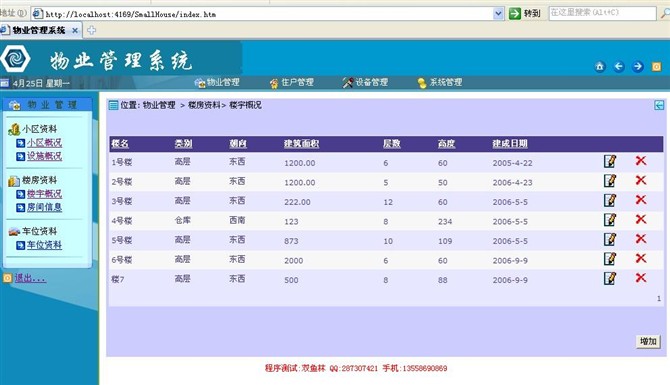Sort by 类别 column header
This screenshot has width=670, height=385.
click(x=183, y=144)
